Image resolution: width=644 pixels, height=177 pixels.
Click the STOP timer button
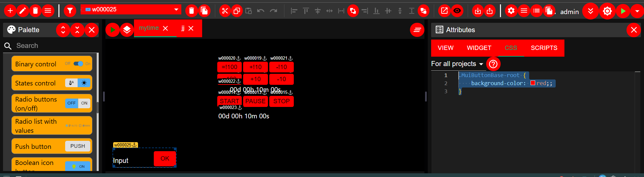coord(281,101)
